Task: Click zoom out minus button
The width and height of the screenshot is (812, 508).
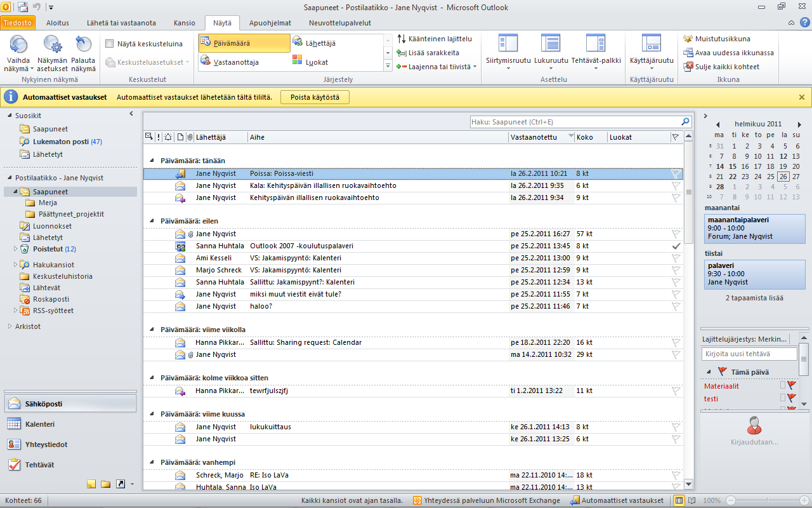Action: tap(730, 500)
